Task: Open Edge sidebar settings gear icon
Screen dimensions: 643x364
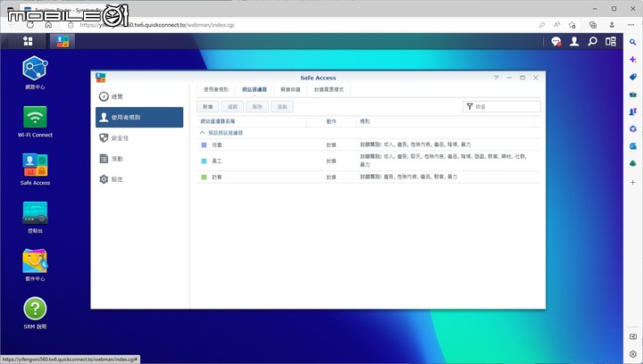Action: coord(633,354)
